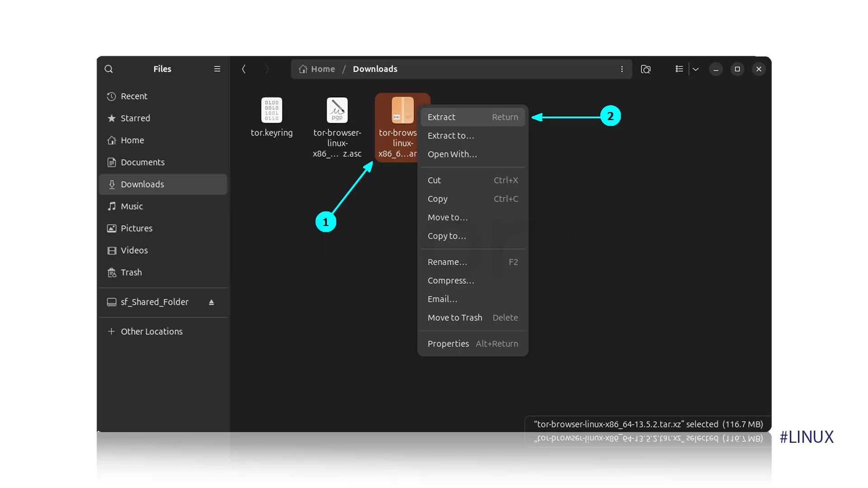
Task: Select the tor-browser tar.xz archive icon
Action: [402, 110]
